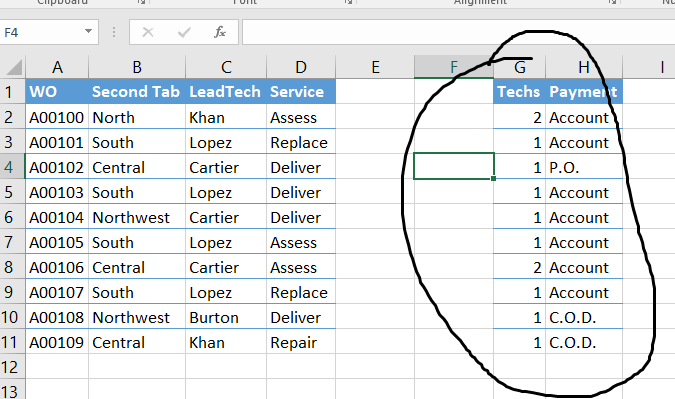Click the Repair cell

(301, 342)
